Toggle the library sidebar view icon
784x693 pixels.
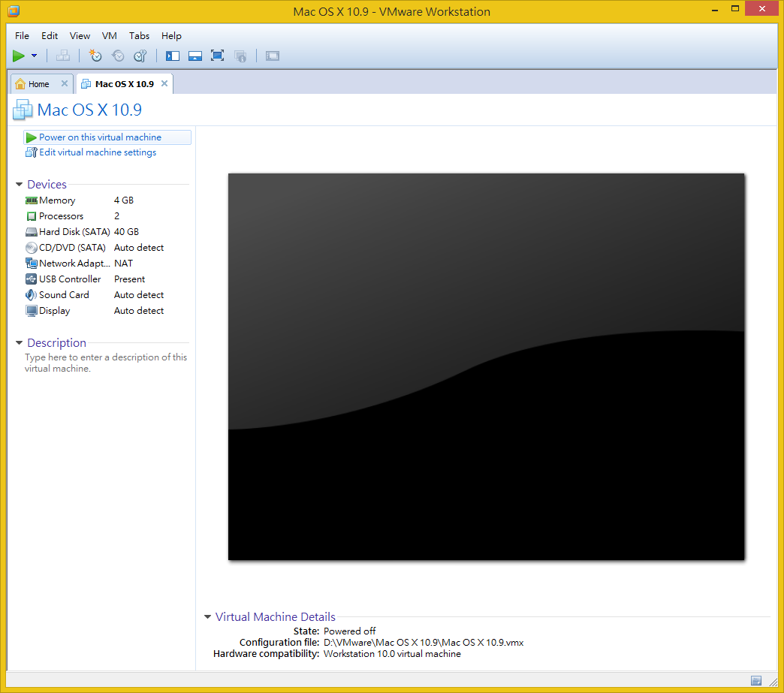click(173, 56)
